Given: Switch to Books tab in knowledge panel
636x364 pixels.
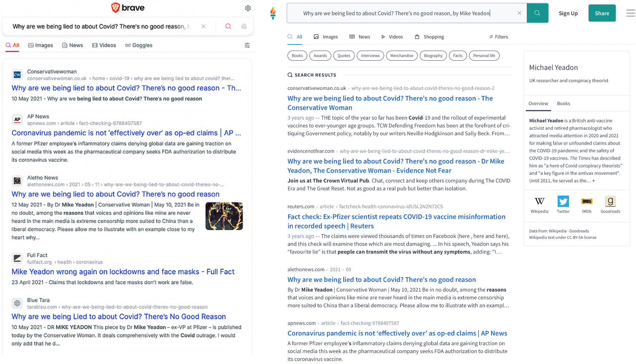Looking at the screenshot, I should point(563,104).
